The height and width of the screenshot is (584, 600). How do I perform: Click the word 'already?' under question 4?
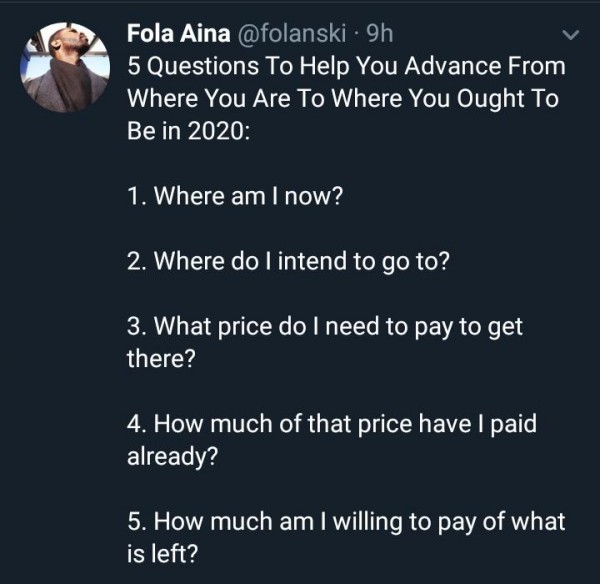(x=172, y=457)
